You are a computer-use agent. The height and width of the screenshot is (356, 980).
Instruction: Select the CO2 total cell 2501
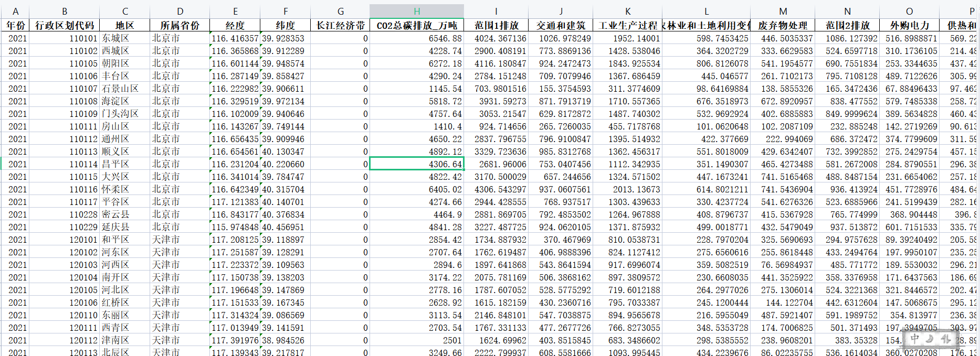[x=417, y=340]
